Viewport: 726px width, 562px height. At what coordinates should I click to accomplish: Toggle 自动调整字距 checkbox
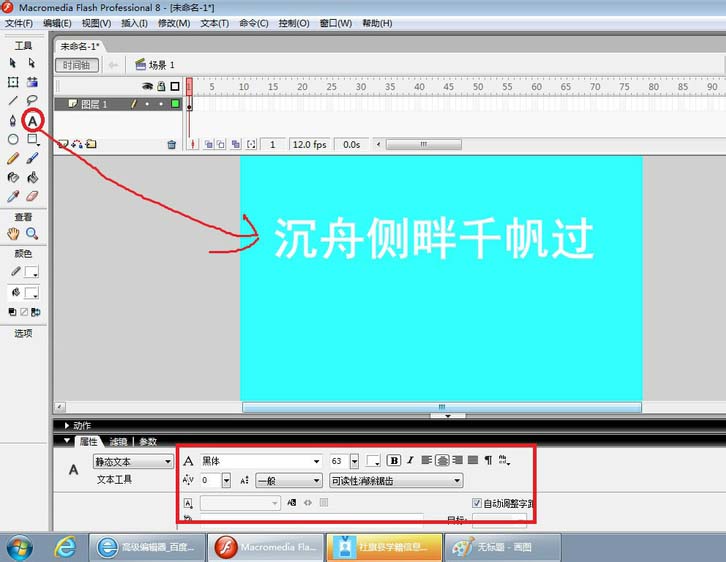(476, 503)
